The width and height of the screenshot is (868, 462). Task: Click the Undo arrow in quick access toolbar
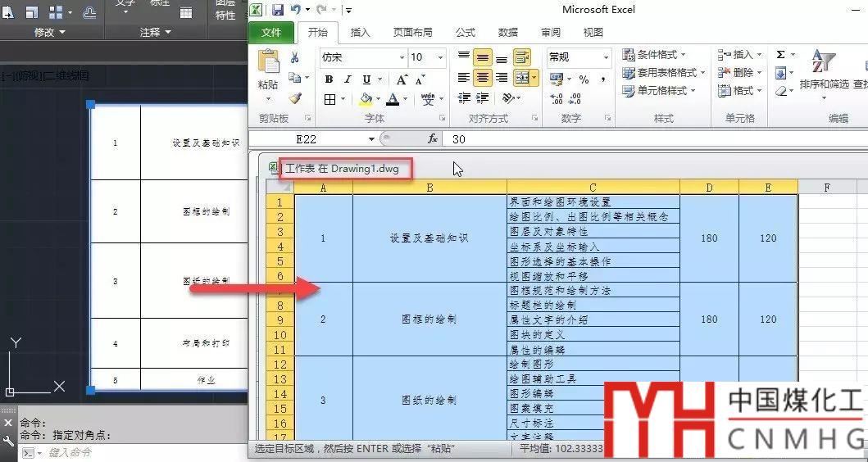tap(296, 9)
